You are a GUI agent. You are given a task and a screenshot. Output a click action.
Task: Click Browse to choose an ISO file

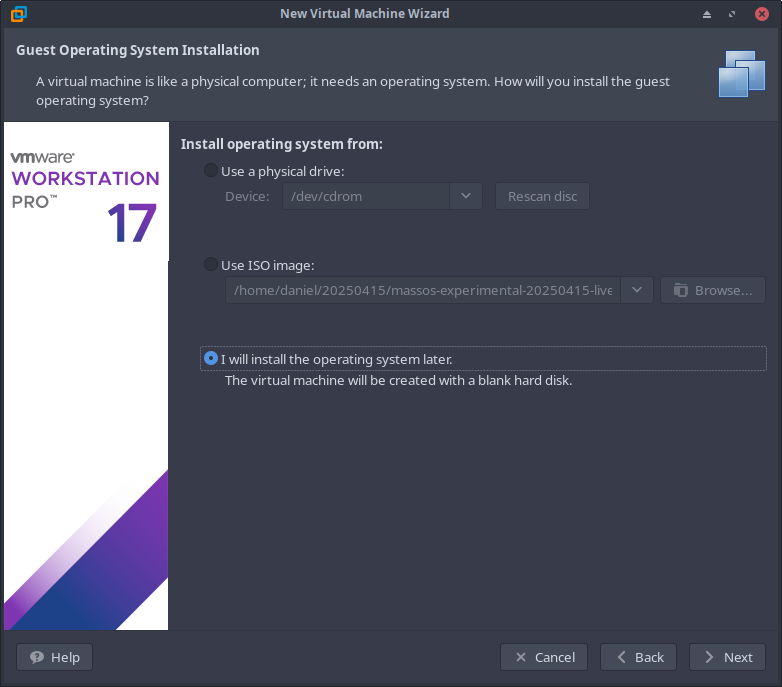coord(713,290)
